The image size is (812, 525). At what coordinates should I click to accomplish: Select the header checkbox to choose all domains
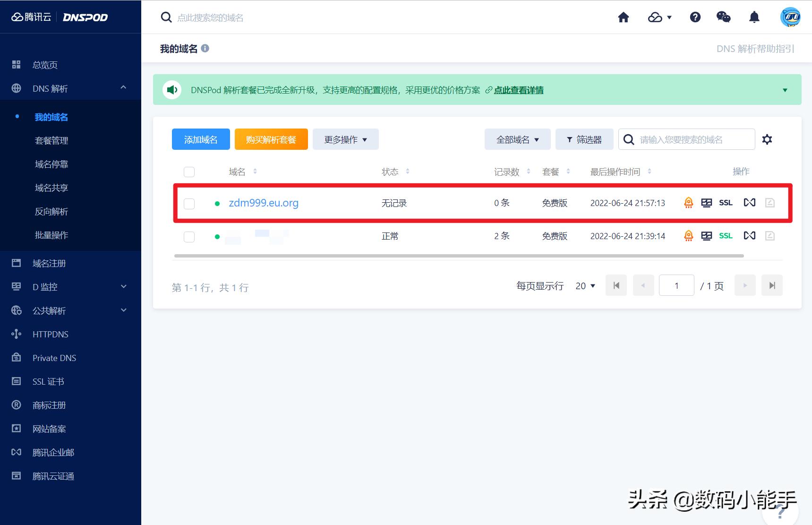pos(189,172)
